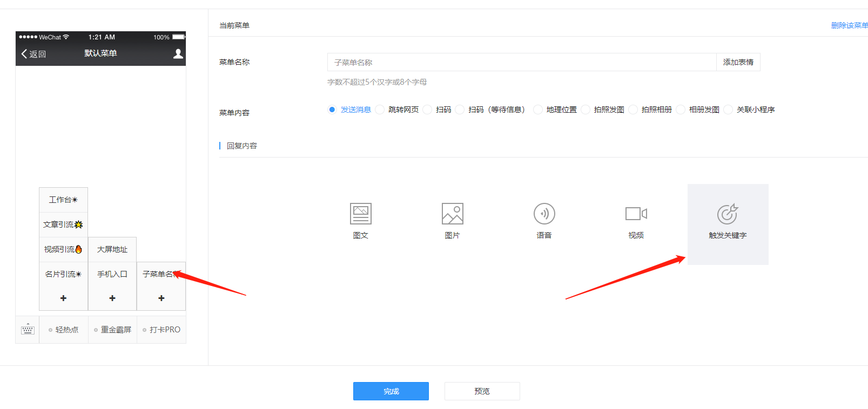Select the 跳转网页 radio option
Image resolution: width=868 pixels, height=409 pixels.
click(380, 110)
